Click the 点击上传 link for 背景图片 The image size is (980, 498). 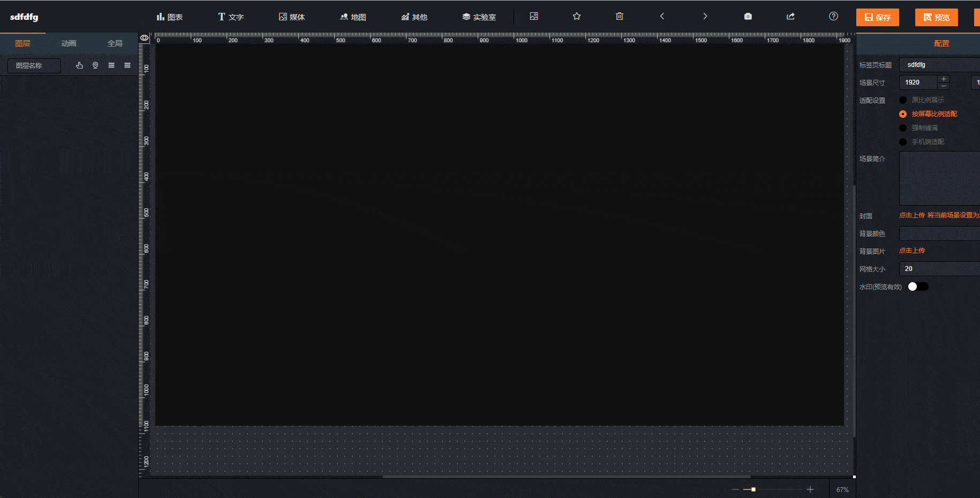pyautogui.click(x=911, y=251)
